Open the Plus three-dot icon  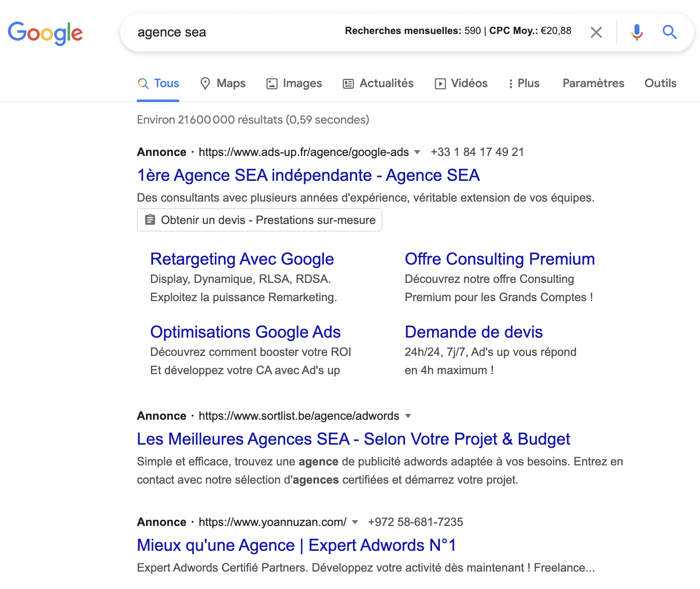(511, 83)
